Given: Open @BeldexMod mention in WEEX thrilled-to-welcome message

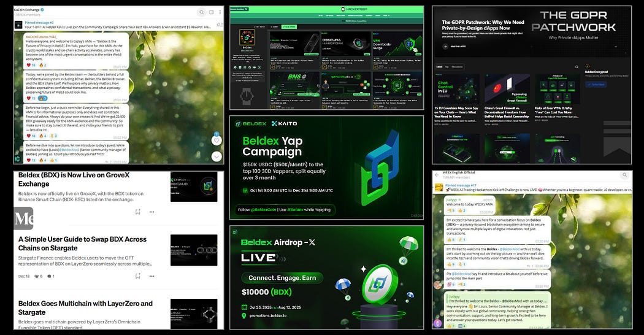Looking at the screenshot, I should [510, 249].
